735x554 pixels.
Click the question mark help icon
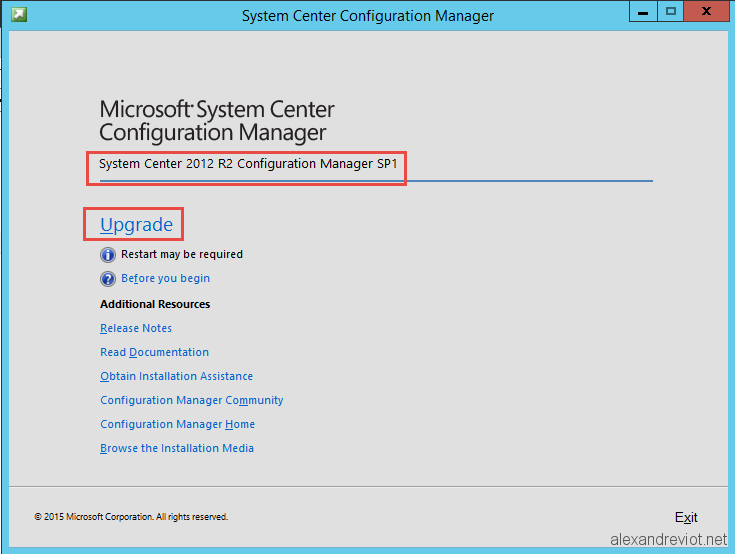(108, 279)
